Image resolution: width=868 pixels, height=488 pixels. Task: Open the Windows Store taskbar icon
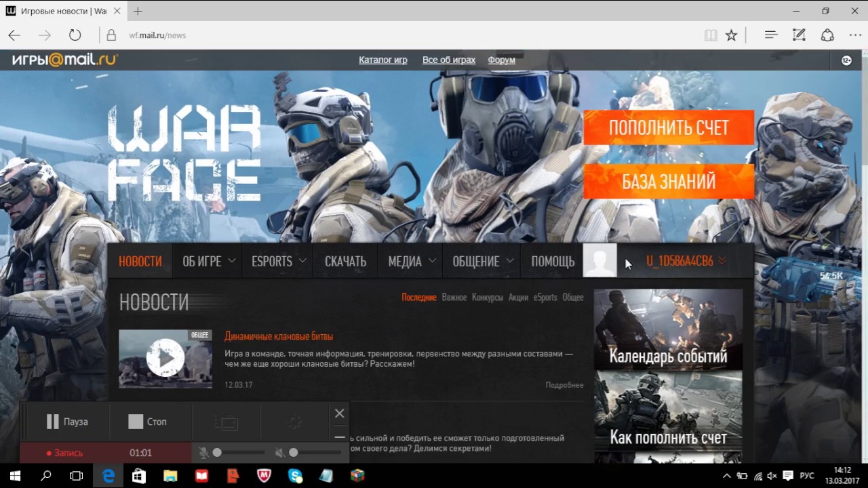pos(139,476)
